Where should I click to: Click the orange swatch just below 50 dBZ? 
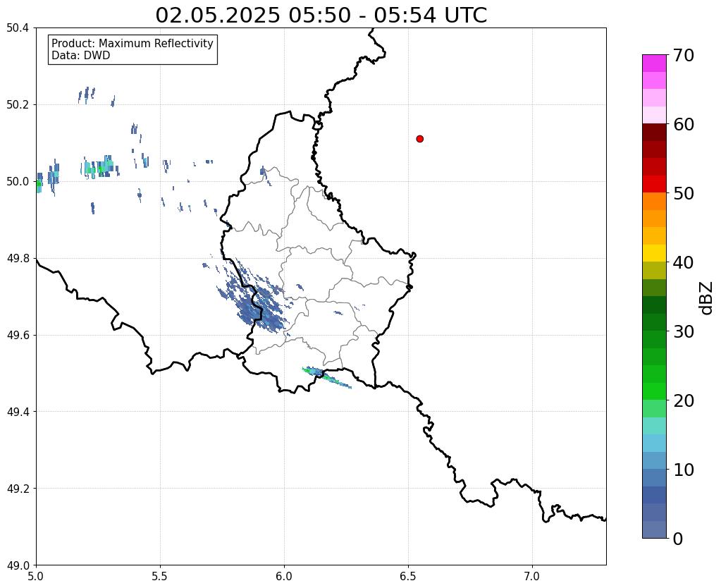[654, 202]
